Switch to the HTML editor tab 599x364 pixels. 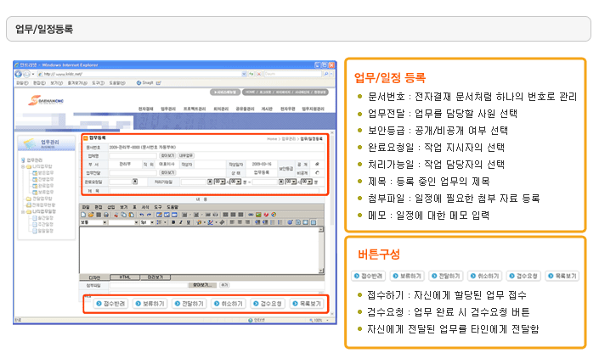pos(124,277)
